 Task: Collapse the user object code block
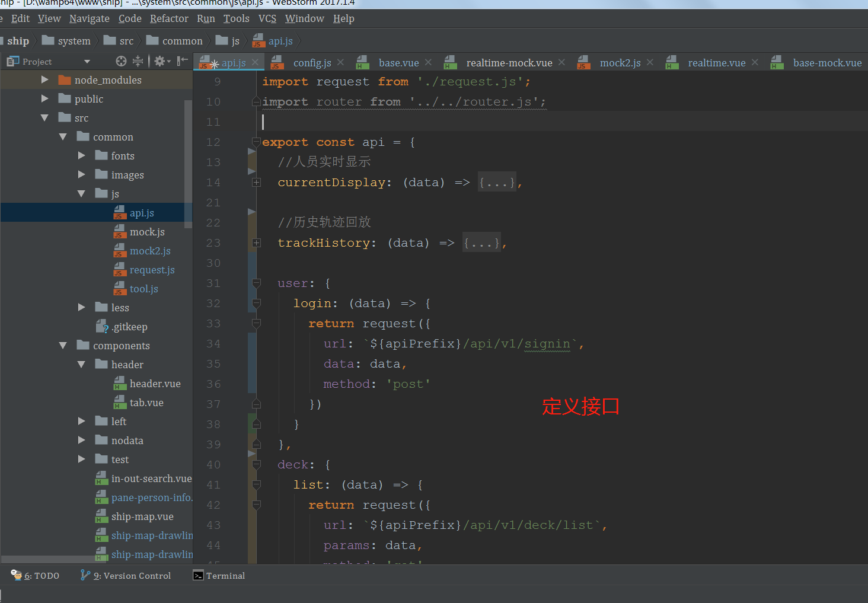point(257,283)
